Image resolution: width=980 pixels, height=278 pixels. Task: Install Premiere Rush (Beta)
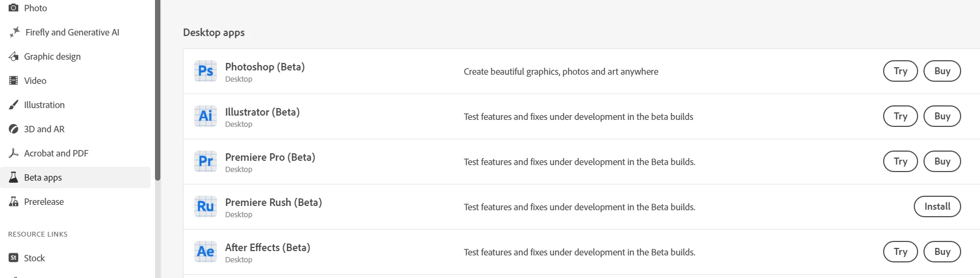point(937,206)
